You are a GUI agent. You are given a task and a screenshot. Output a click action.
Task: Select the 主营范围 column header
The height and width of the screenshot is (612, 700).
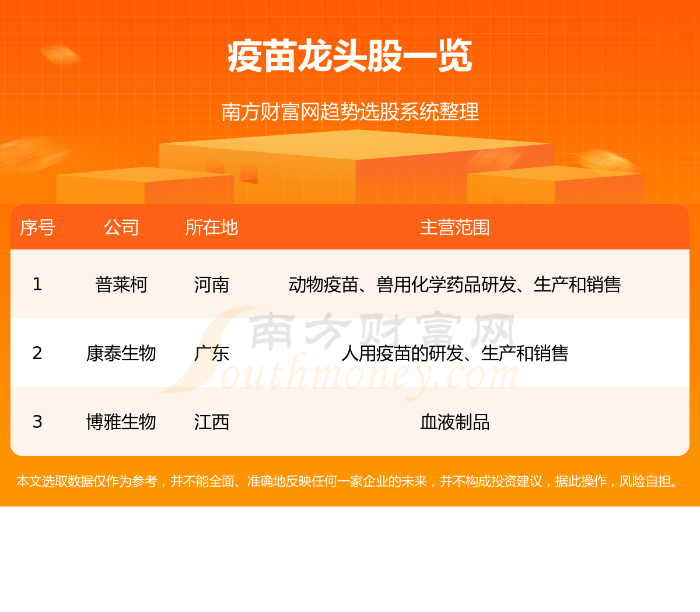click(x=455, y=227)
